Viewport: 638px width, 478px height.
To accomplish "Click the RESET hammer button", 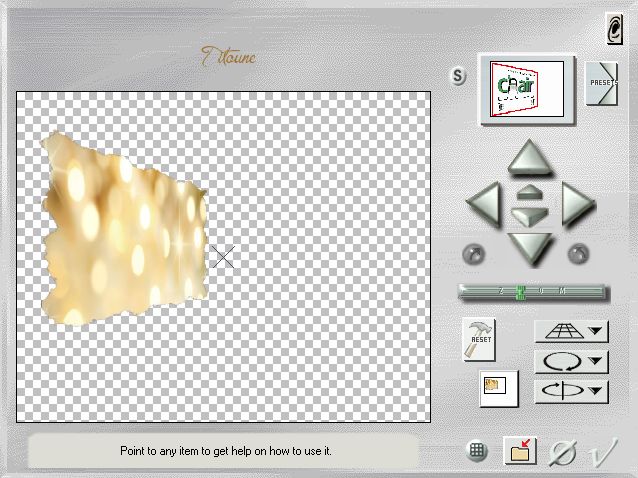I will click(x=479, y=339).
